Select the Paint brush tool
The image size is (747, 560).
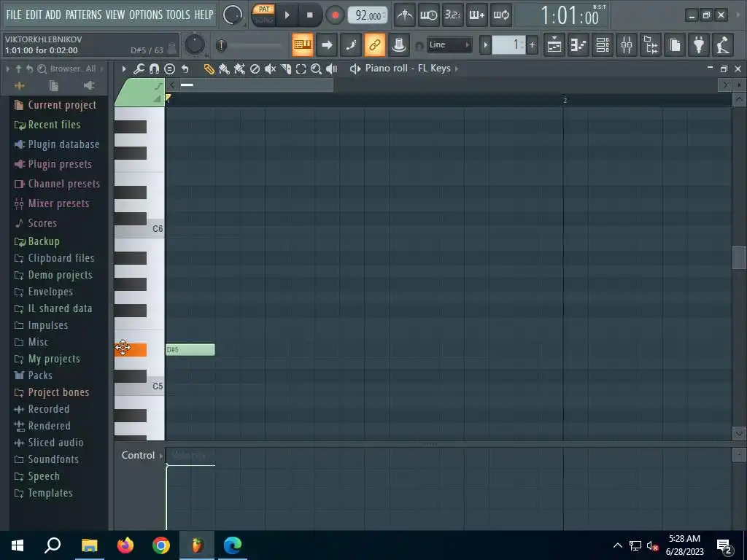224,69
